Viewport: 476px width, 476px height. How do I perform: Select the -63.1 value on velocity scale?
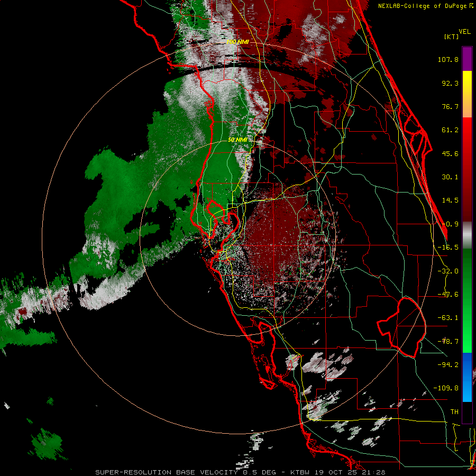click(x=448, y=318)
